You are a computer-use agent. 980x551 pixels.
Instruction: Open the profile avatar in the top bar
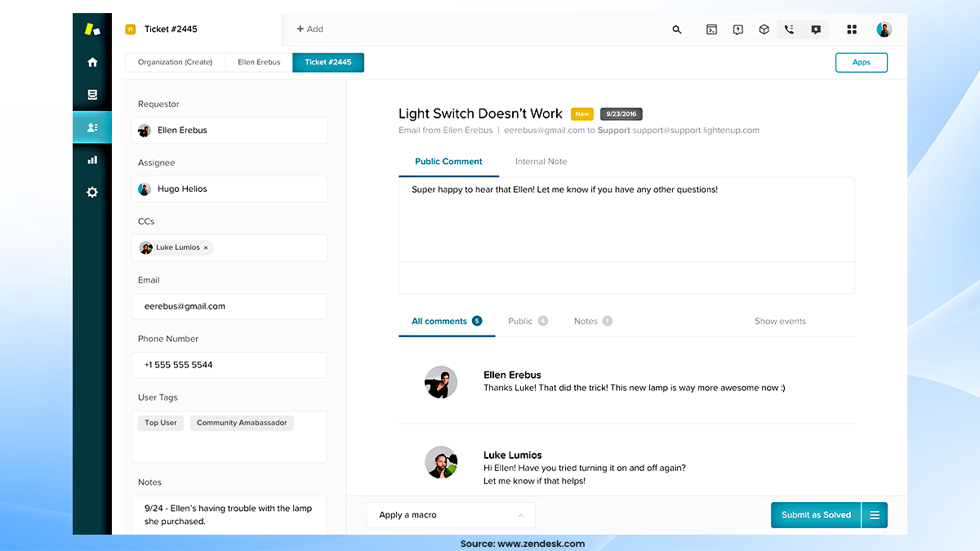(x=884, y=29)
